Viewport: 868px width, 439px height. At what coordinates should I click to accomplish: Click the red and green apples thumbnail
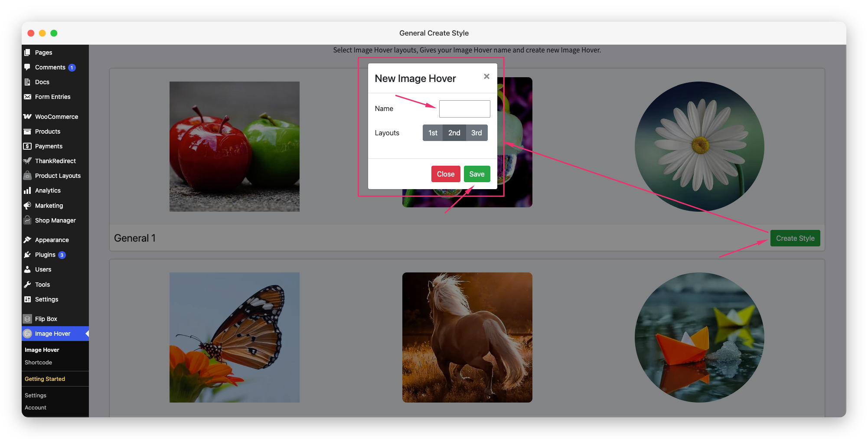coord(235,147)
